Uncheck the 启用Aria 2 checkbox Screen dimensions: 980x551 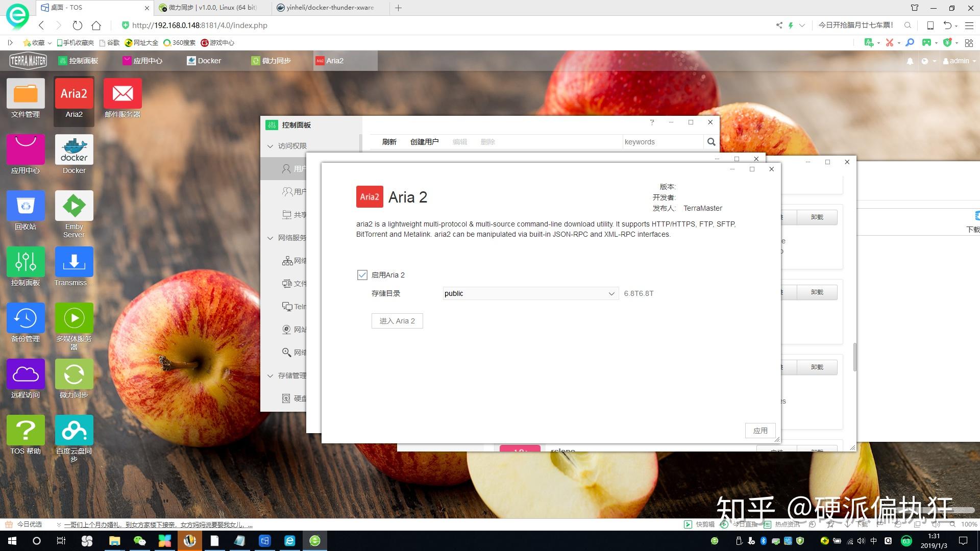[362, 275]
